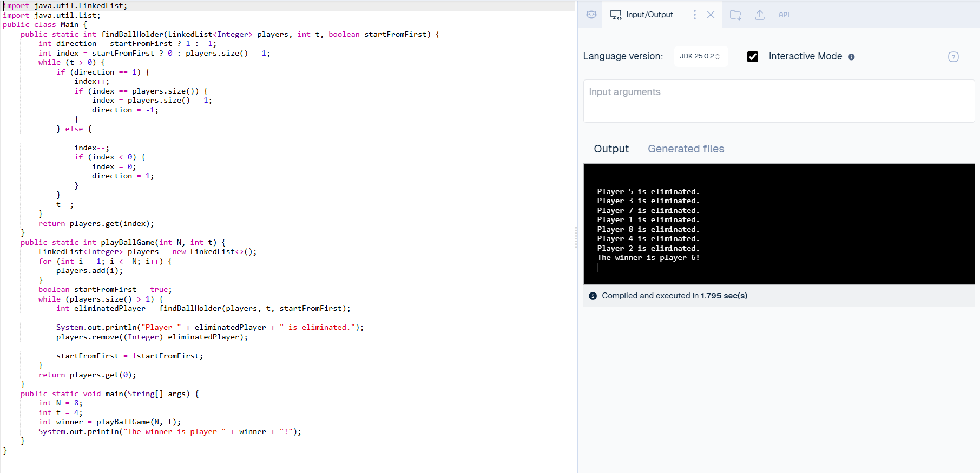Click output line 'Player 4 is eliminated.'
This screenshot has width=980, height=473.
click(x=648, y=238)
